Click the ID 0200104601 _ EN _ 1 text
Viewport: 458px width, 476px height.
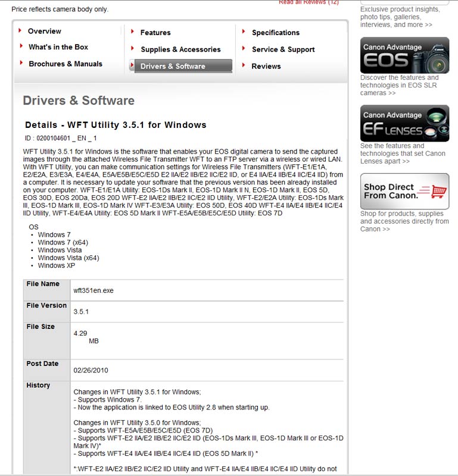(61, 138)
